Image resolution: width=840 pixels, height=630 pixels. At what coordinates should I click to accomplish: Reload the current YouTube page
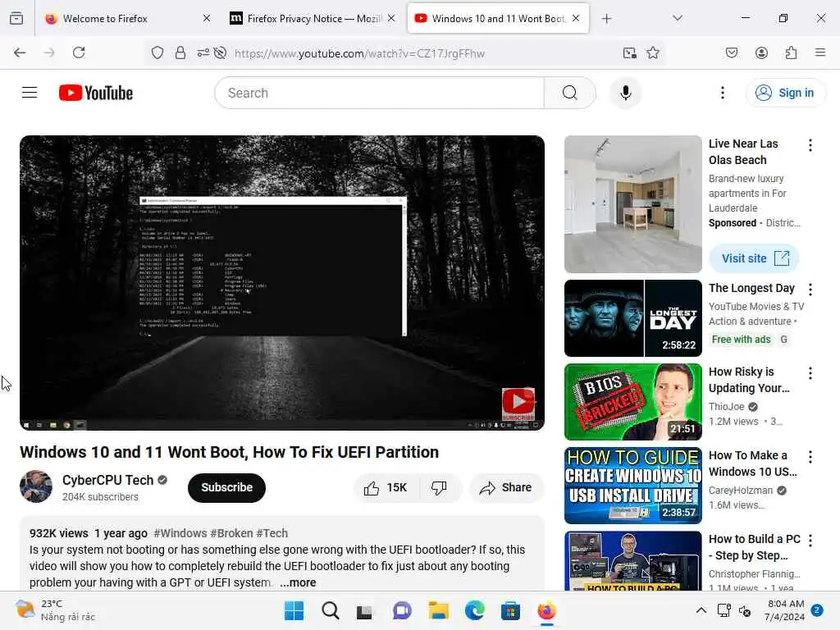pos(79,52)
